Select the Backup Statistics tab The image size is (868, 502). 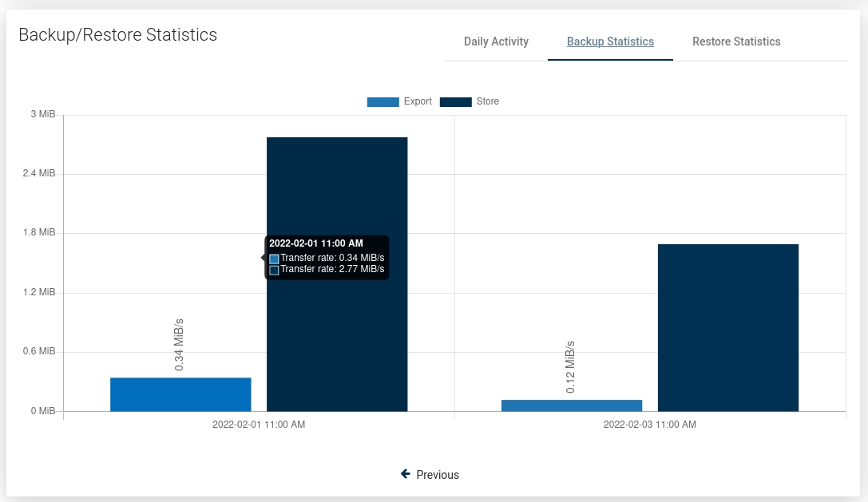(610, 42)
